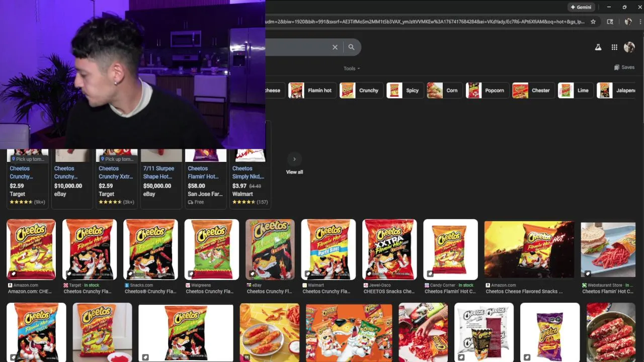Open the Target In stock Cheetos thumbnail
This screenshot has height=362, width=644.
pyautogui.click(x=90, y=249)
